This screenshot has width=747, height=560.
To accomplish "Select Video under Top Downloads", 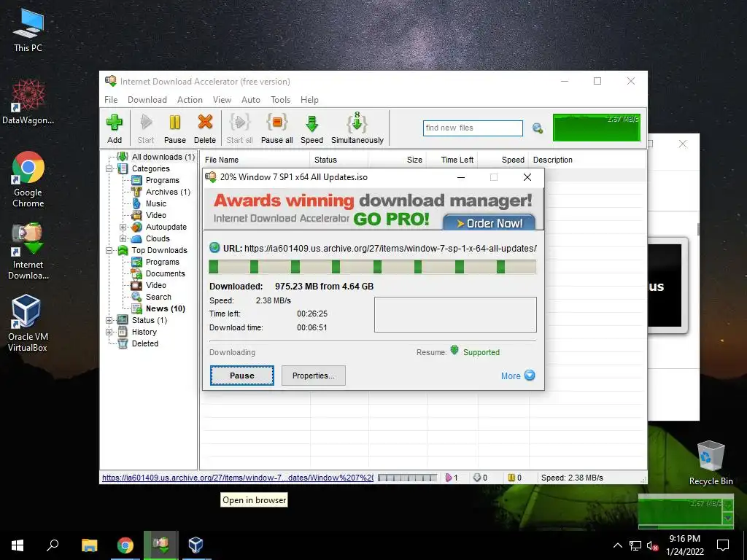I will click(x=156, y=285).
